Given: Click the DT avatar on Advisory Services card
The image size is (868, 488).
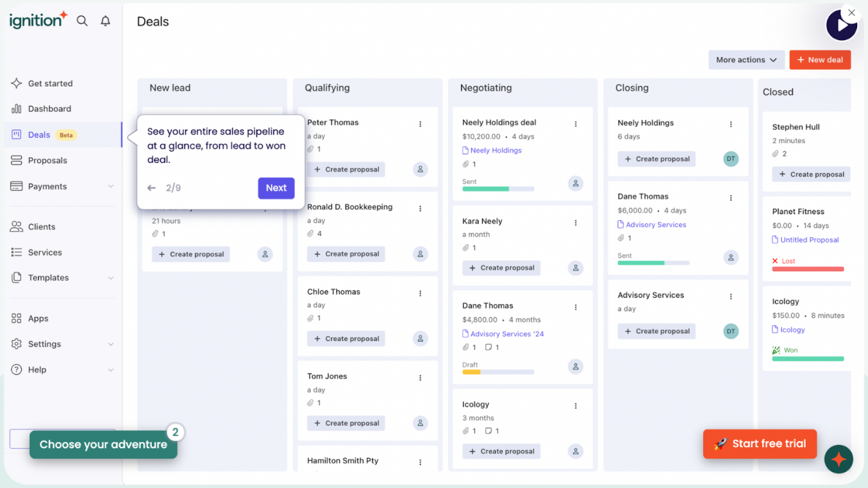Looking at the screenshot, I should pos(730,331).
